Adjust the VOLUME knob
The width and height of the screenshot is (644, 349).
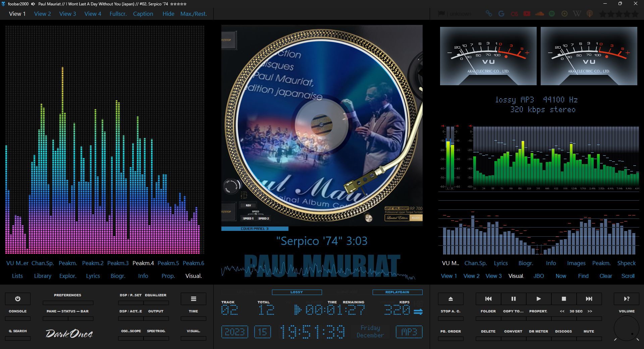(x=626, y=328)
